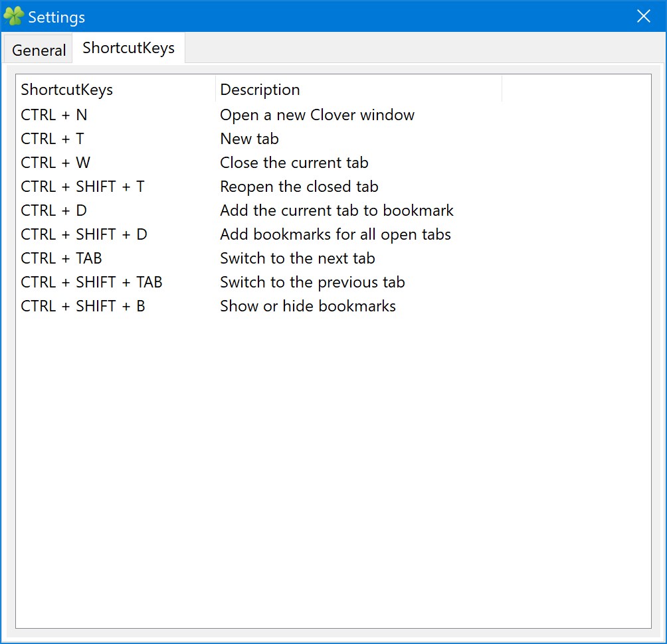The image size is (667, 644).
Task: Close the Settings window
Action: pos(643,16)
